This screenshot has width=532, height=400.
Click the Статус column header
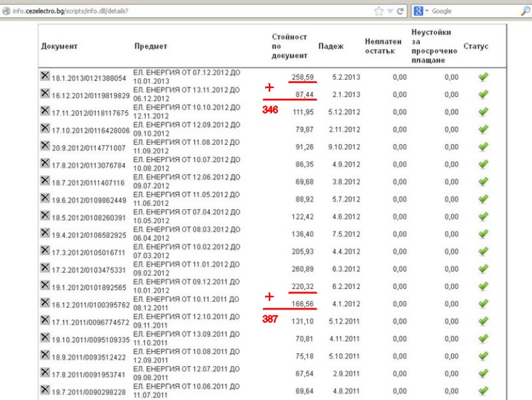click(x=476, y=47)
